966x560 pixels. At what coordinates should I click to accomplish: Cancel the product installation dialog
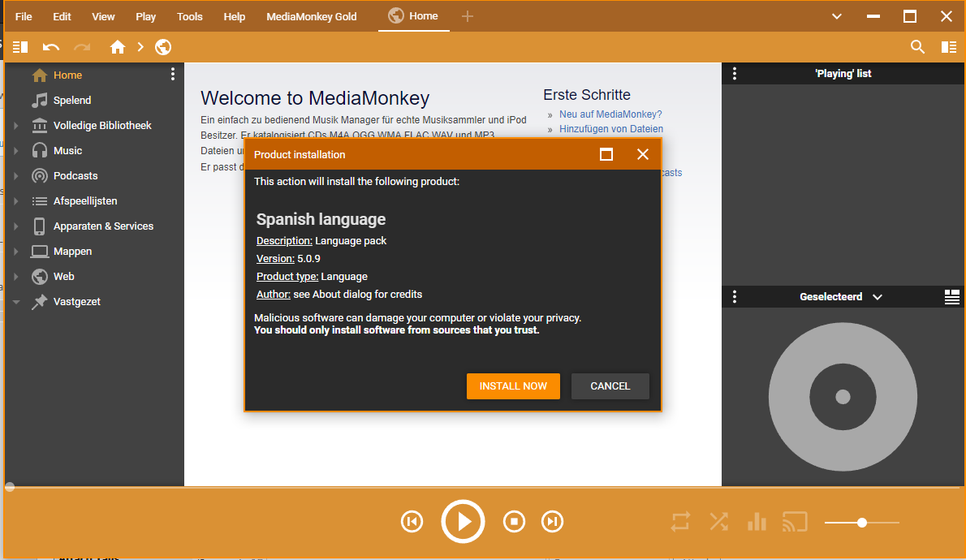[610, 386]
